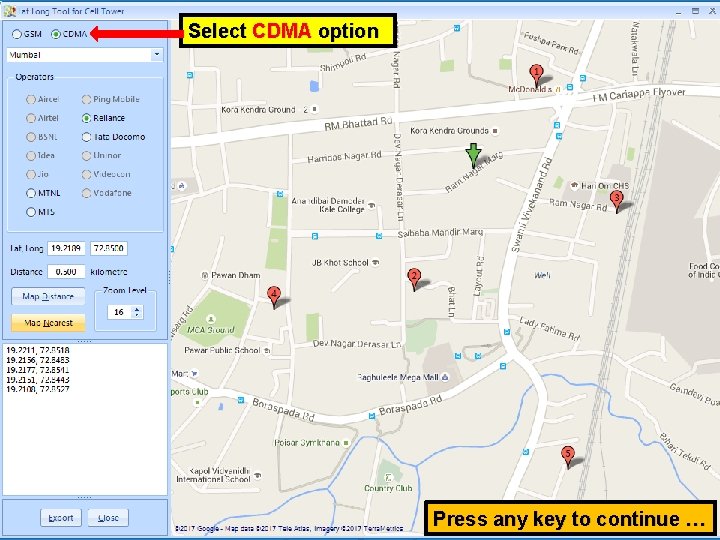Increase zoom level with up arrow
This screenshot has height=540, width=720.
[137, 309]
